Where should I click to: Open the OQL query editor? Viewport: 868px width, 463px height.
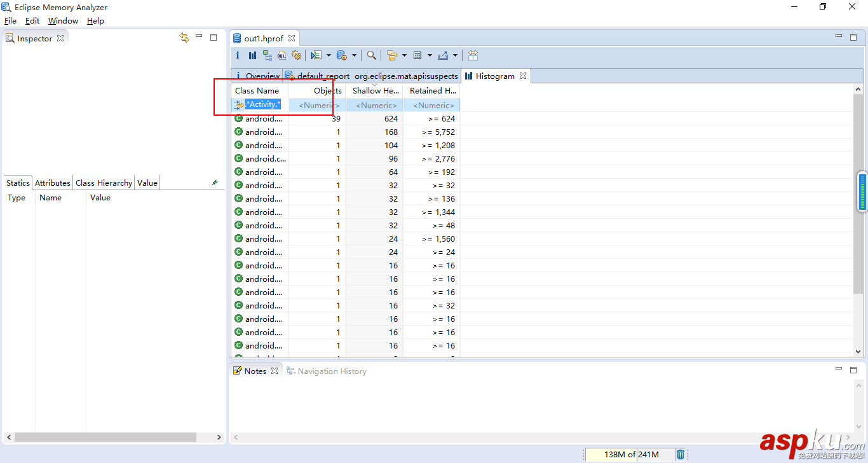(281, 55)
